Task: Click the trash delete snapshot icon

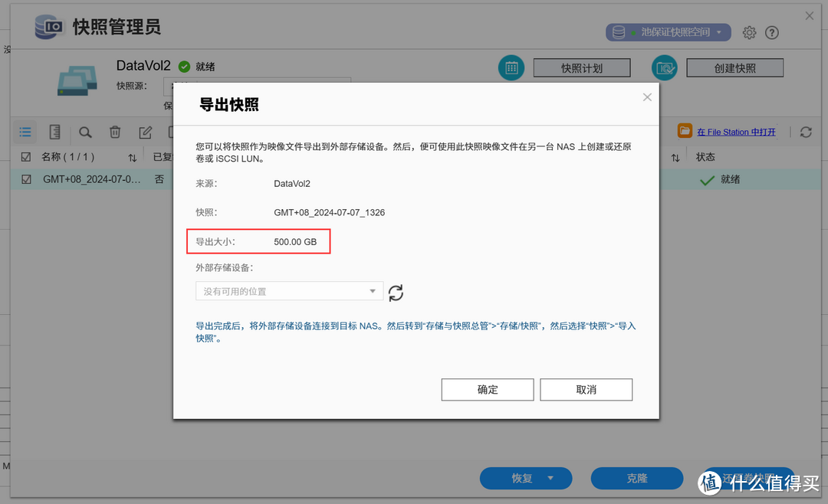Action: click(x=114, y=132)
